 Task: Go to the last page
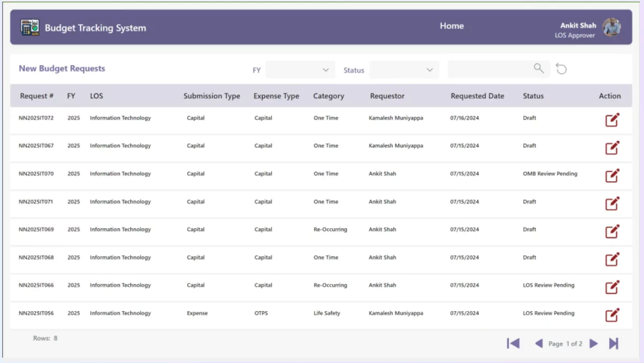point(614,344)
